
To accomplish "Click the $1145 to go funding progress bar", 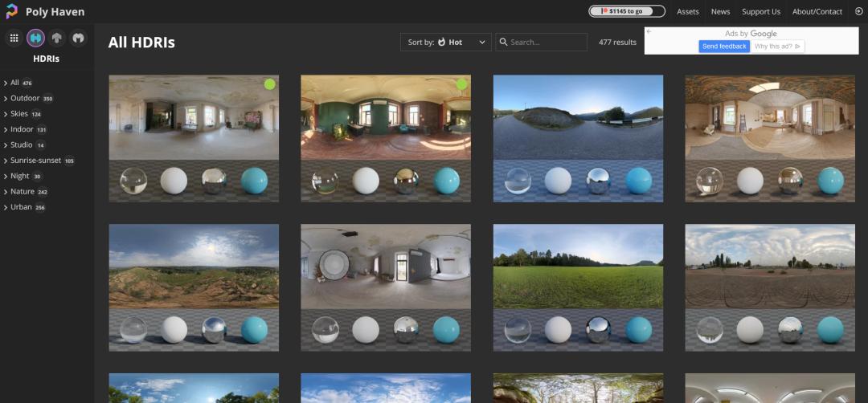I will tap(627, 11).
